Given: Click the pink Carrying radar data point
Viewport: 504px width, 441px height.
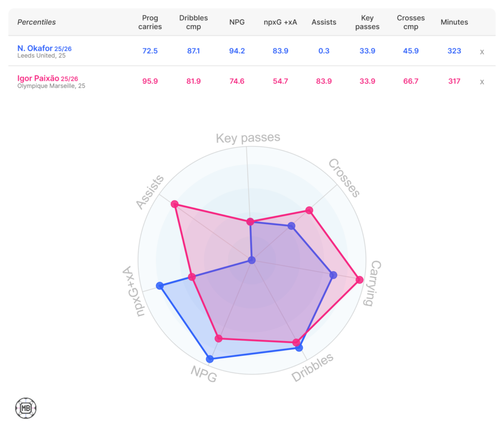Looking at the screenshot, I should (x=359, y=280).
